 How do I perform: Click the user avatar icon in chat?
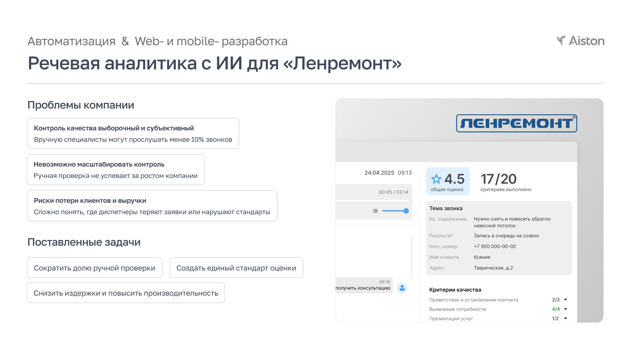pos(402,288)
